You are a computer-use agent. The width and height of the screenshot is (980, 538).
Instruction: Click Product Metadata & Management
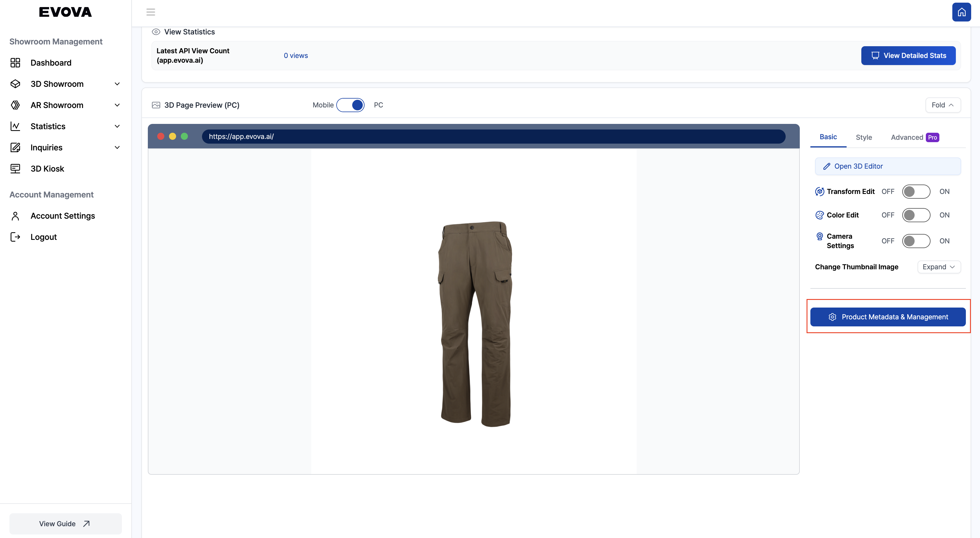click(888, 316)
